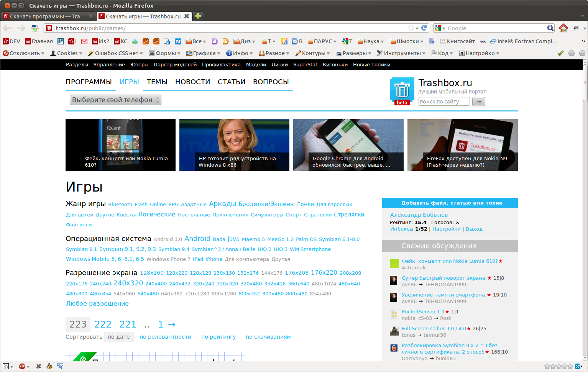The height and width of the screenshot is (372, 588).
Task: Go to the СТАТЬИ section
Action: click(232, 82)
